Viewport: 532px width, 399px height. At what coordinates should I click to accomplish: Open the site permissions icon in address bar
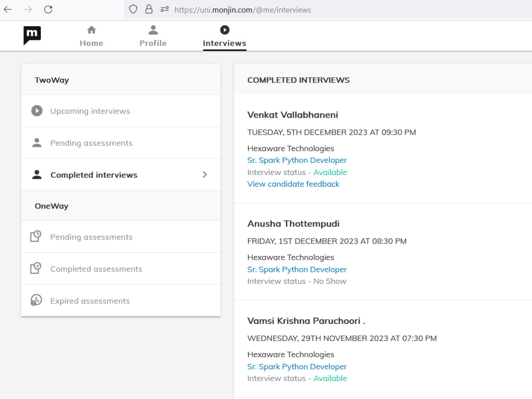164,9
